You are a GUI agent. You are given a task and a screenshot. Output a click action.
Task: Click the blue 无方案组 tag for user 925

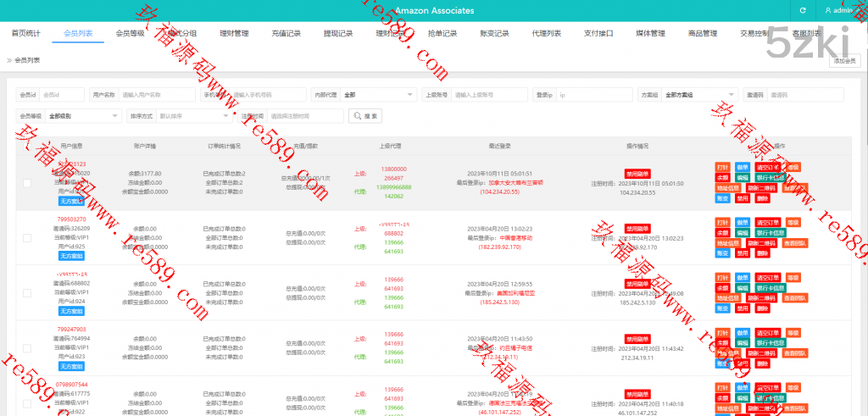point(71,256)
